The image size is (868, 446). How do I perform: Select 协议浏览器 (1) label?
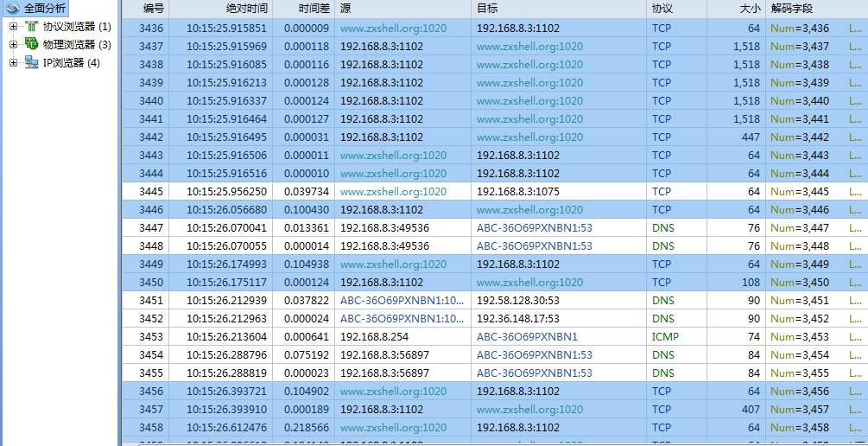[77, 26]
